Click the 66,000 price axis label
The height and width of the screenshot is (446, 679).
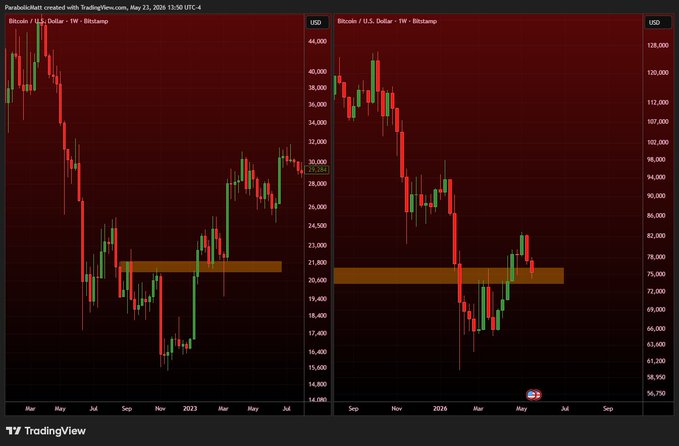(x=656, y=329)
